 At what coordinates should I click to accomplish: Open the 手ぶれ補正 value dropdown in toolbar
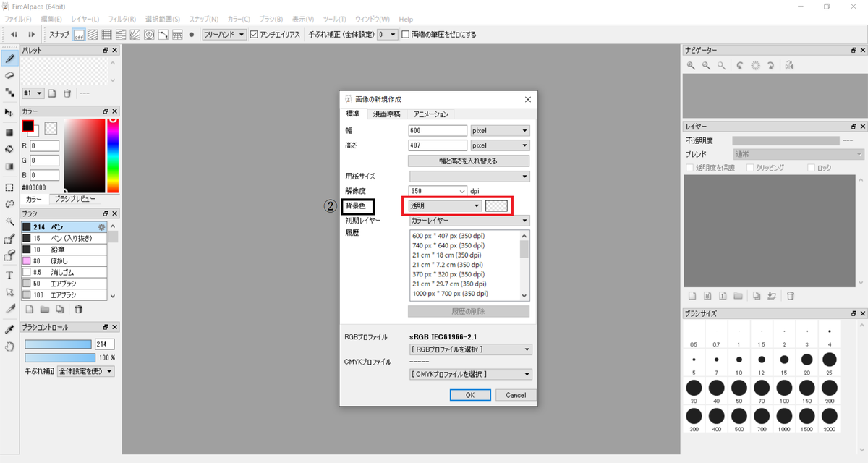(x=388, y=34)
